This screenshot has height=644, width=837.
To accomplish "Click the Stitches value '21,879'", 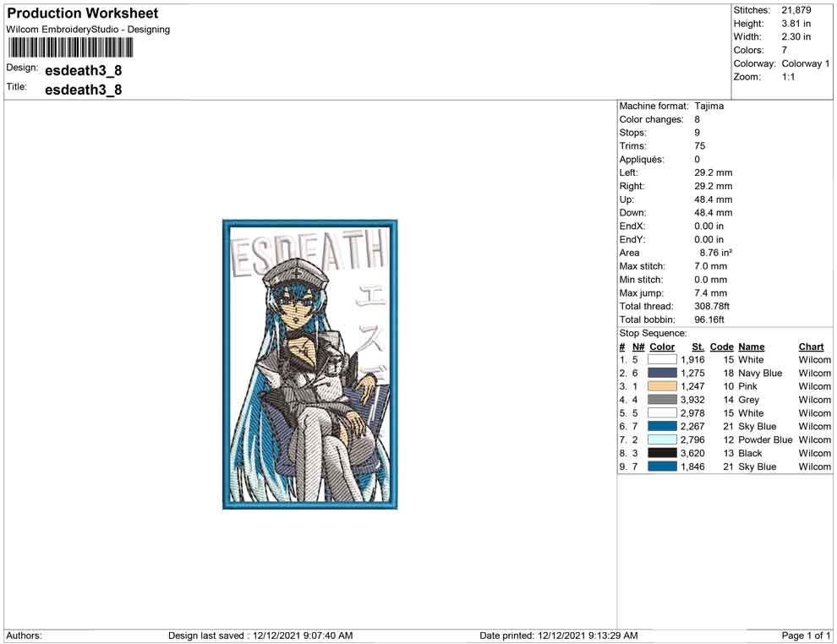I will click(x=796, y=10).
